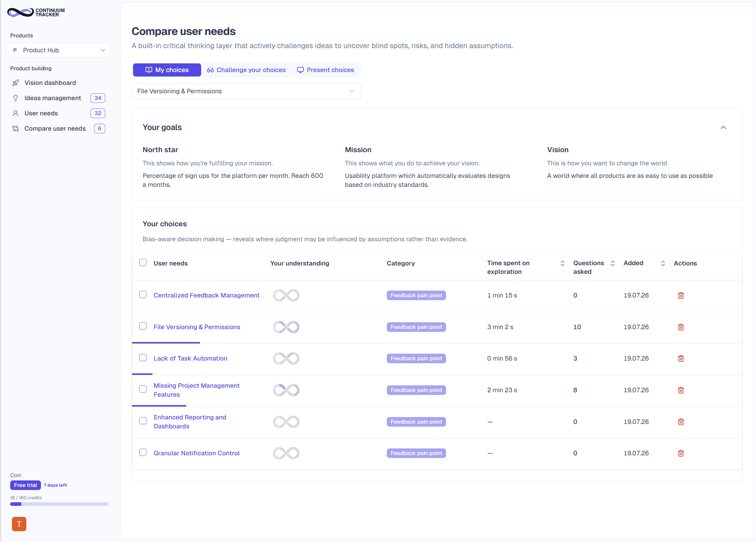756x542 pixels.
Task: Click the credits usage progress bar
Action: click(x=59, y=504)
